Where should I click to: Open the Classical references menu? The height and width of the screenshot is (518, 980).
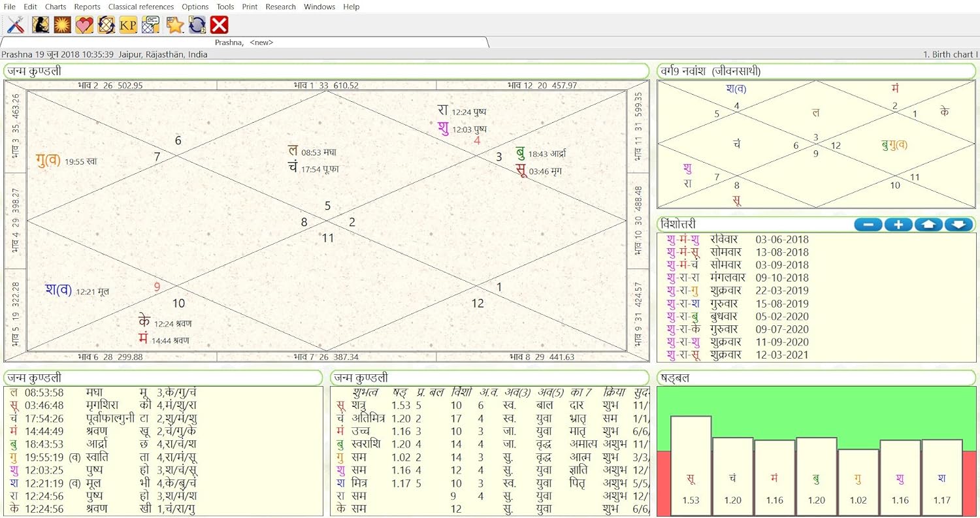141,7
